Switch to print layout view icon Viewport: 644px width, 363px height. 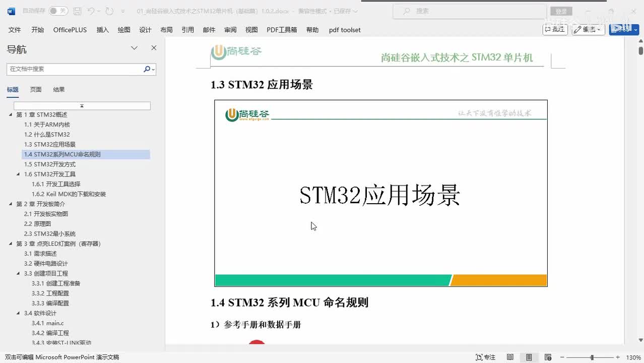(x=529, y=357)
